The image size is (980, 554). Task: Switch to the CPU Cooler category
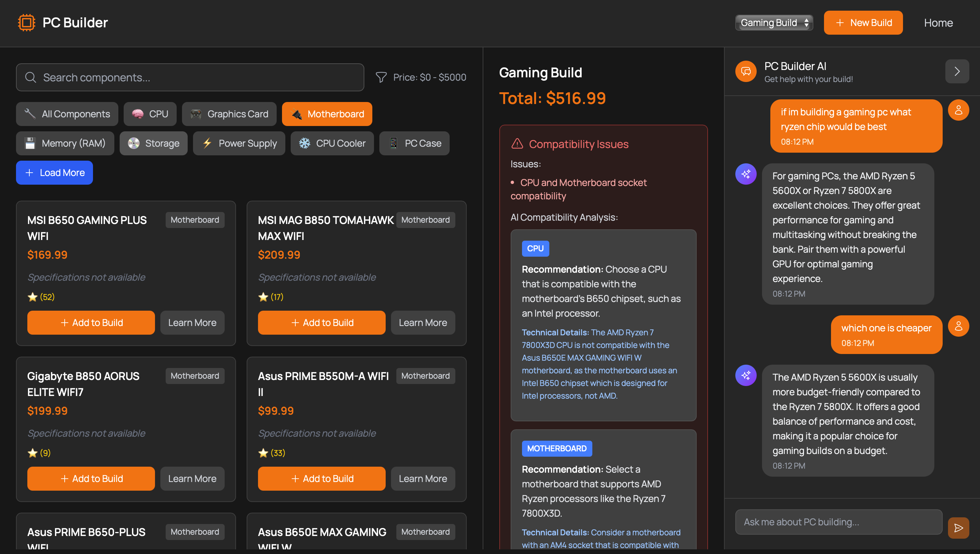332,143
